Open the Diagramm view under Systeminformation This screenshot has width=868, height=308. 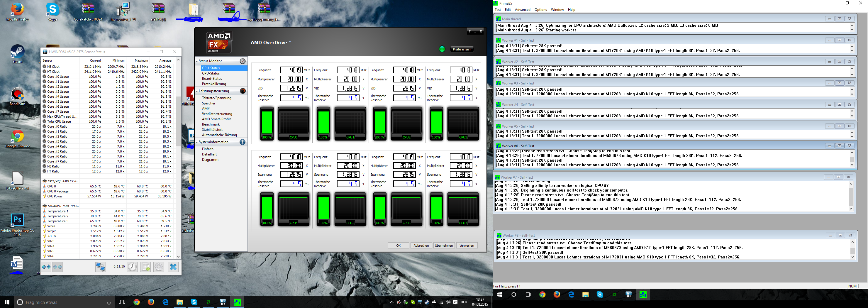click(210, 159)
